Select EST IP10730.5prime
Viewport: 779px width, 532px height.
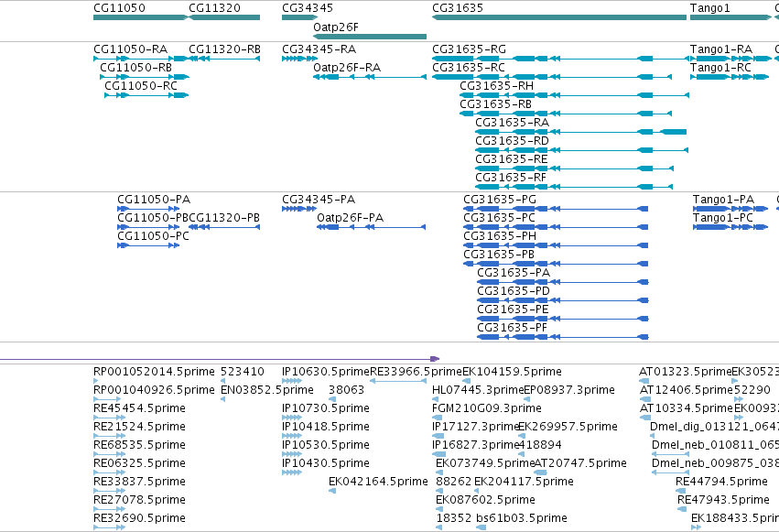pyautogui.click(x=292, y=418)
